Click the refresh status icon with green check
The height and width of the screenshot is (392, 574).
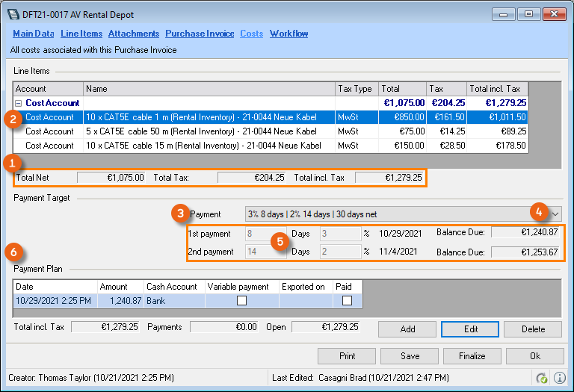(x=543, y=379)
